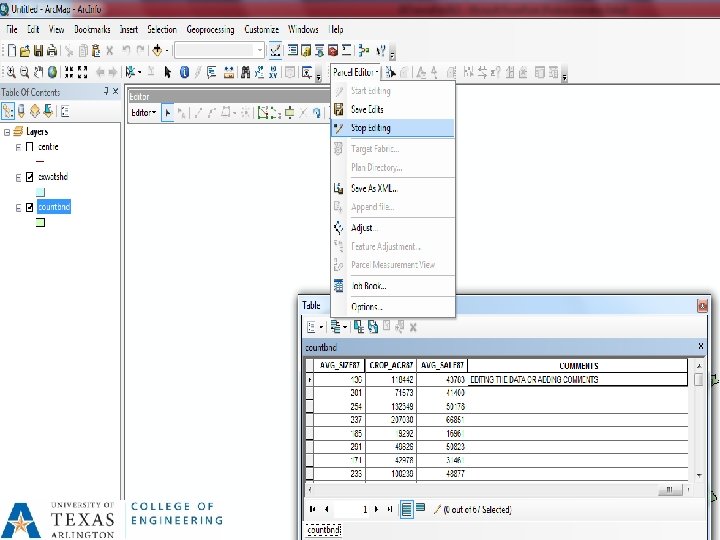Click Show selected records button in Table
The height and width of the screenshot is (540, 720).
click(x=420, y=508)
